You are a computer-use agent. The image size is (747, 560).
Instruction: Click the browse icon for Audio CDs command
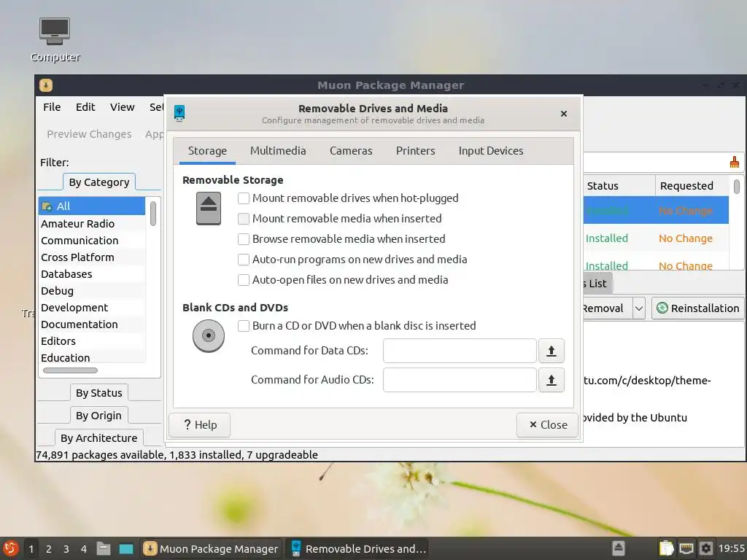[x=551, y=380]
